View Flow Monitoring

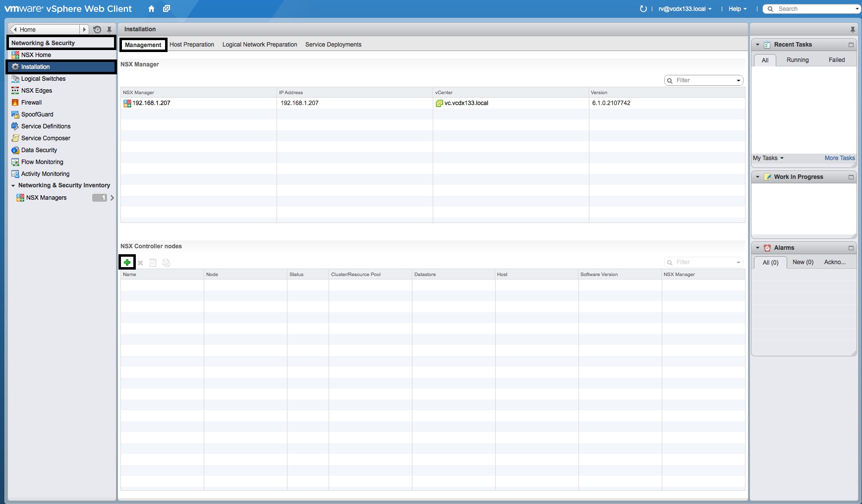click(x=42, y=162)
